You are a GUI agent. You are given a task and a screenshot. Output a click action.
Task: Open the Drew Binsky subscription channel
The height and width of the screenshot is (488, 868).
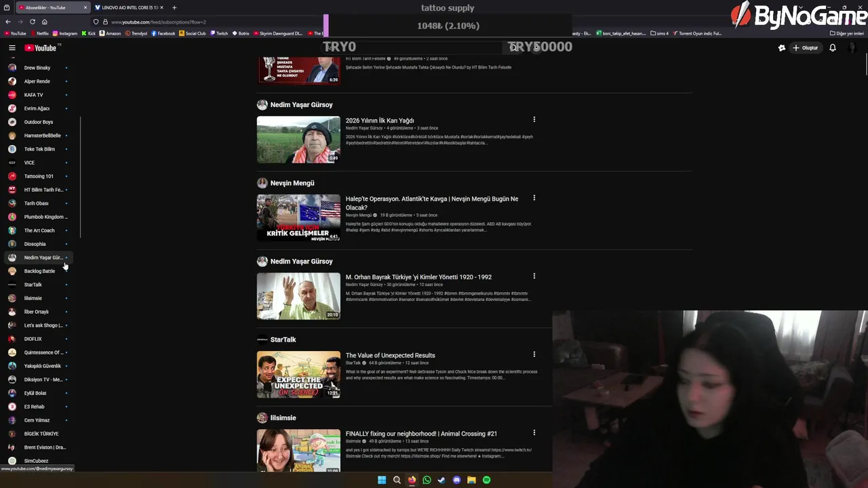(37, 68)
